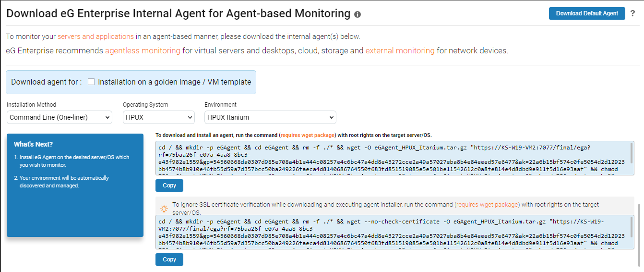Image resolution: width=644 pixels, height=272 pixels.
Task: Click the info icon beside the page title
Action: click(358, 14)
